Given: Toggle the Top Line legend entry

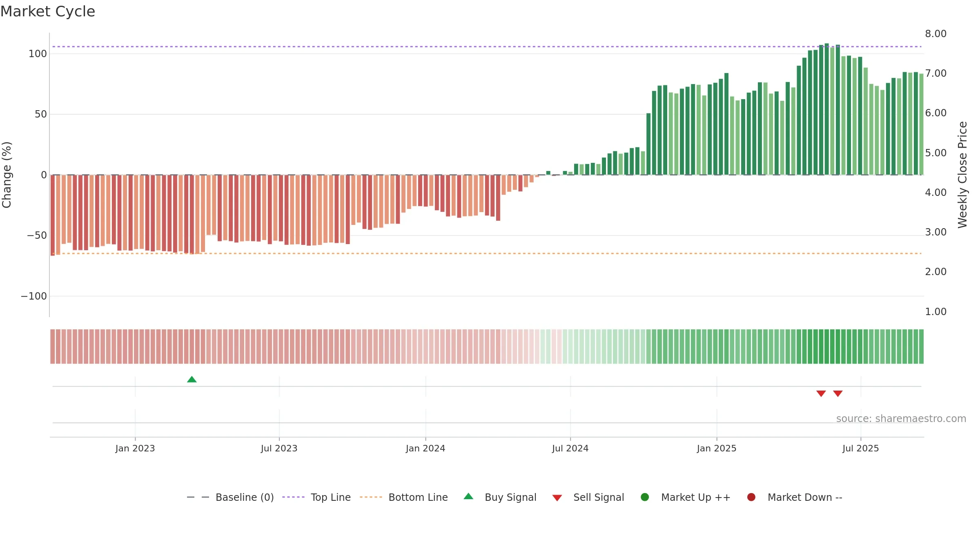Looking at the screenshot, I should [316, 497].
